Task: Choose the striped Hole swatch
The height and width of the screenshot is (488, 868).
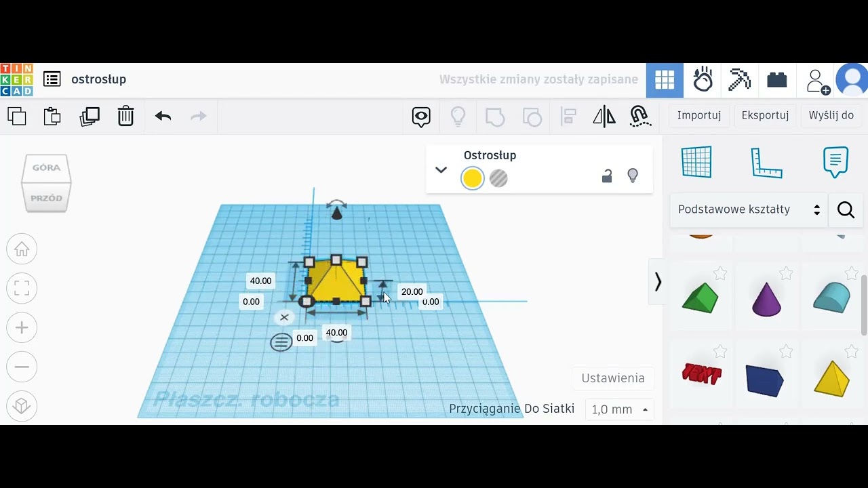Action: [498, 178]
